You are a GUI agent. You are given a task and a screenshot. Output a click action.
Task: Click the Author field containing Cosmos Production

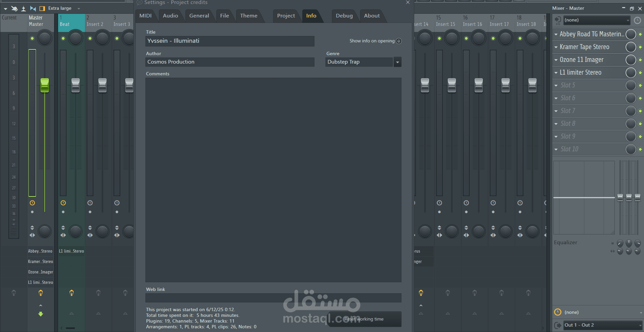230,62
